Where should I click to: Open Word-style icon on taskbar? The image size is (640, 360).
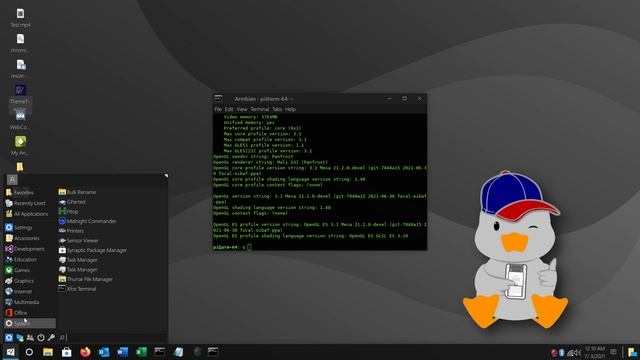point(122,352)
